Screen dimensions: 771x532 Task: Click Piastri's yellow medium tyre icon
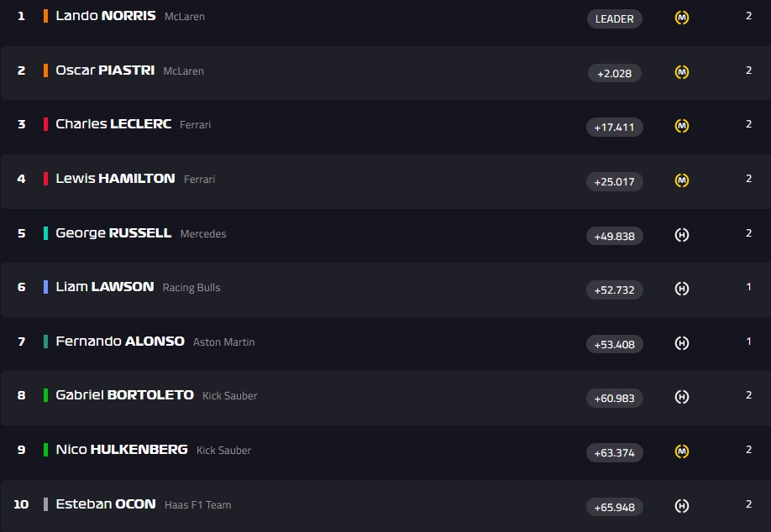tap(682, 72)
